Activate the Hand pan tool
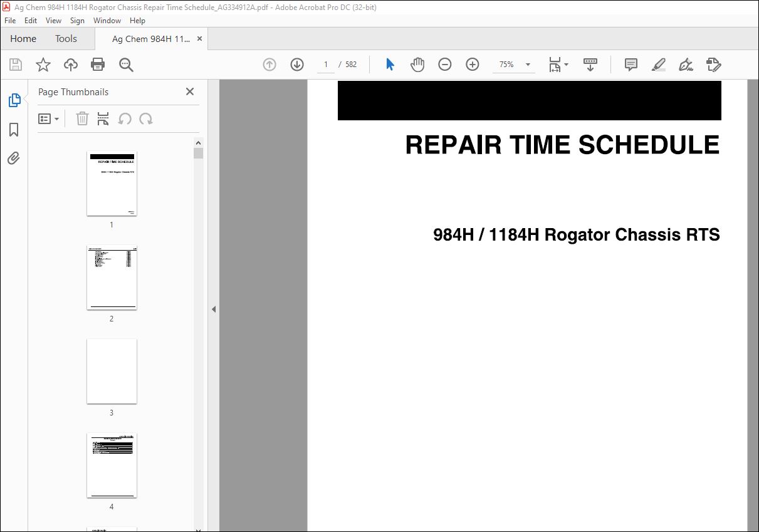This screenshot has height=532, width=759. pyautogui.click(x=417, y=65)
